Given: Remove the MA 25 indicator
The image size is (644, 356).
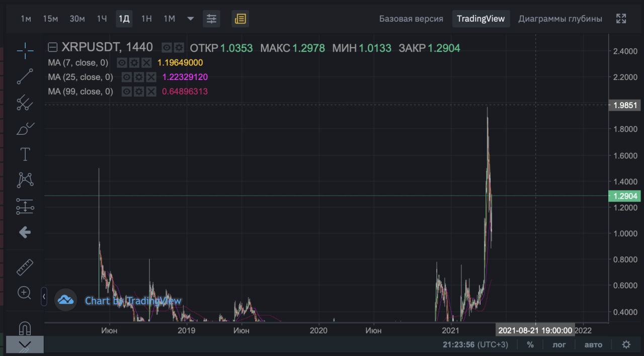Looking at the screenshot, I should click(151, 77).
